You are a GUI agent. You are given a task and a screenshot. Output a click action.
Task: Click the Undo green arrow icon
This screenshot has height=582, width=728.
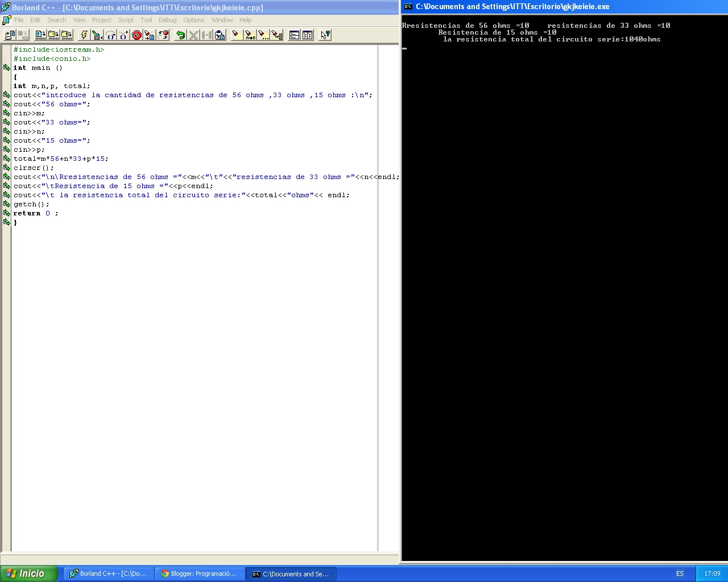pos(181,35)
